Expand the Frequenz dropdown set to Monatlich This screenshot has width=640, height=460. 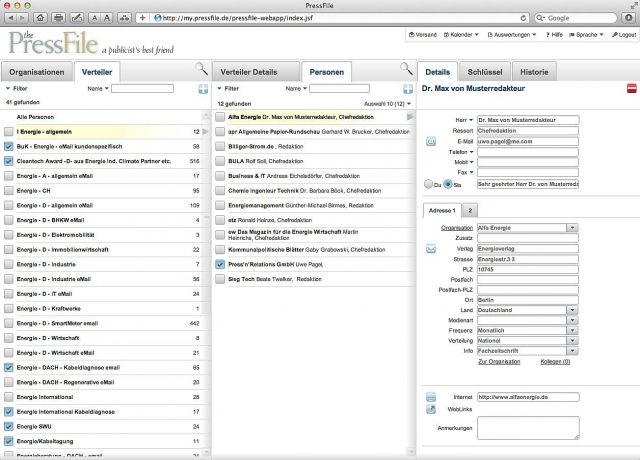[572, 329]
